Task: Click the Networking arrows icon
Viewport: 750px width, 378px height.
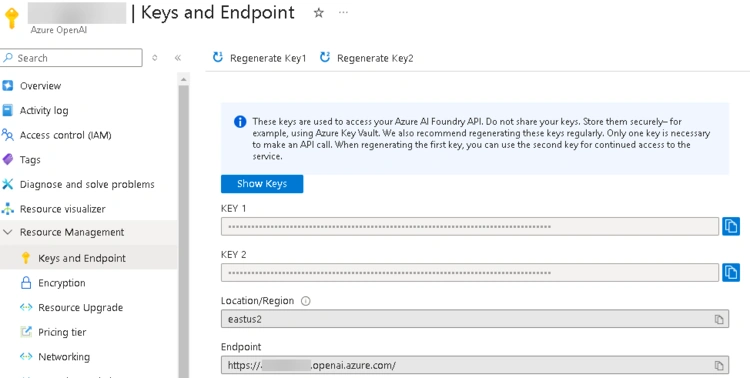Action: [26, 356]
